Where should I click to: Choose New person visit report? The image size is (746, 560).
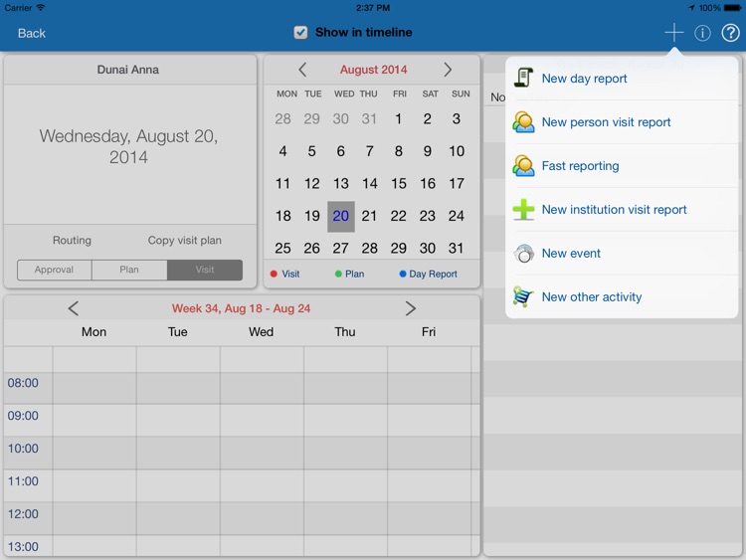click(x=622, y=121)
